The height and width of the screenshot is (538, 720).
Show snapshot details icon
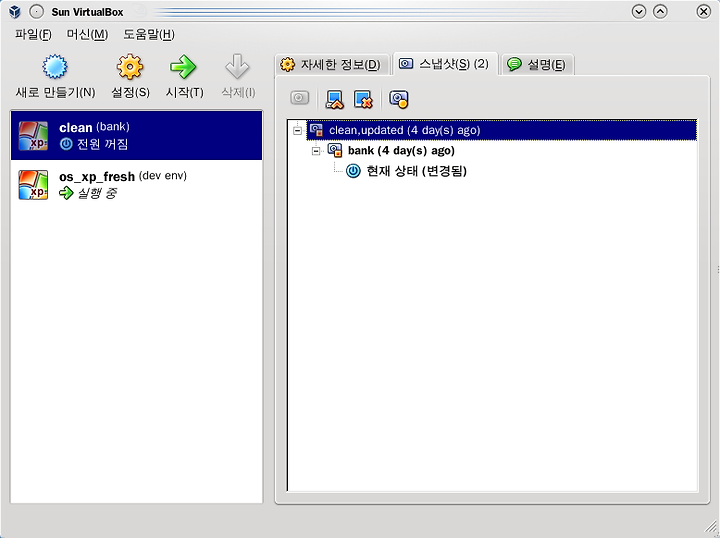399,99
